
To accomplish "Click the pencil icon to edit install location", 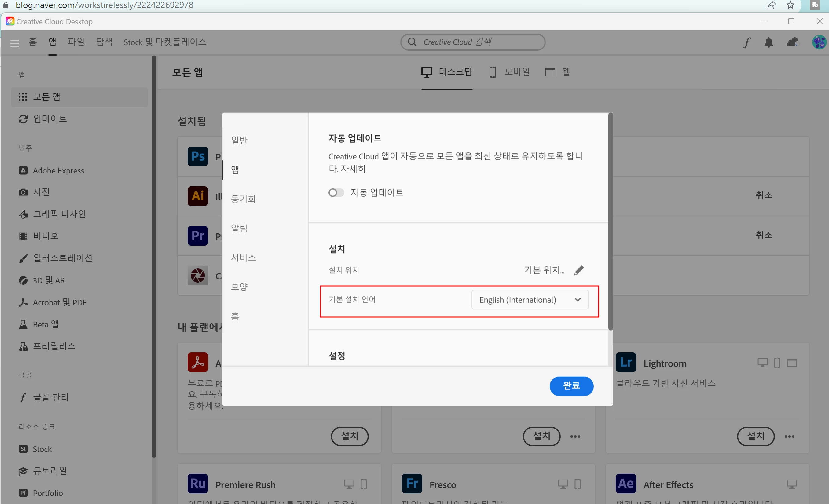I will pos(579,270).
